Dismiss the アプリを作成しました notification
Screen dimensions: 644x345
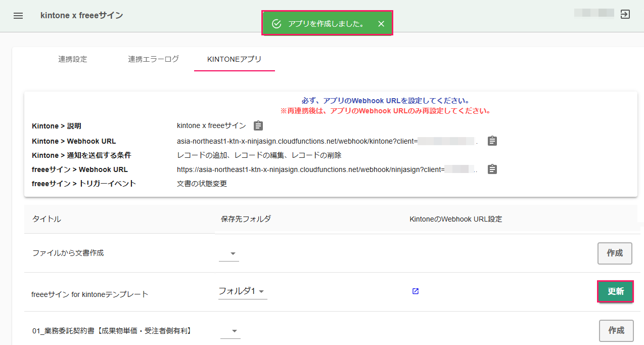pyautogui.click(x=381, y=24)
